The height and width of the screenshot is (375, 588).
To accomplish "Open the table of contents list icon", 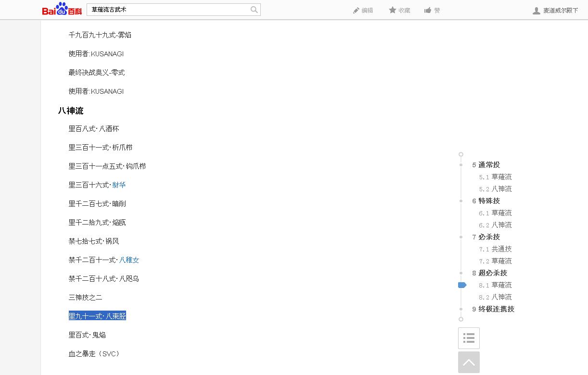I will 469,338.
